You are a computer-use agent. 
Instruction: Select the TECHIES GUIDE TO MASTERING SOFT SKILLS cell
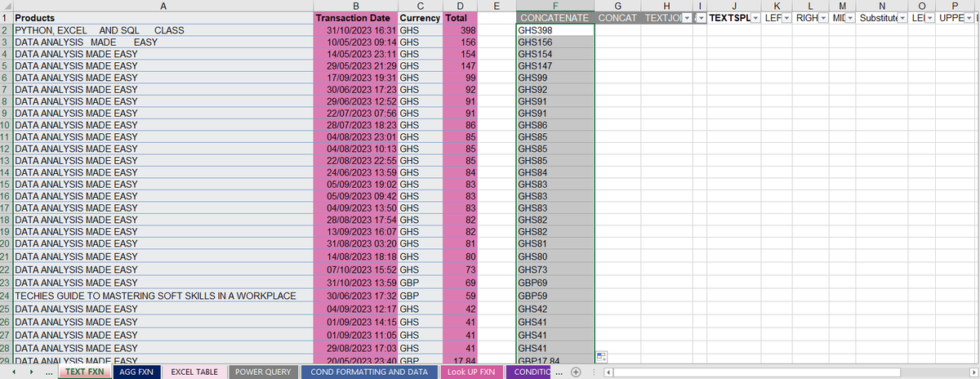(x=163, y=296)
